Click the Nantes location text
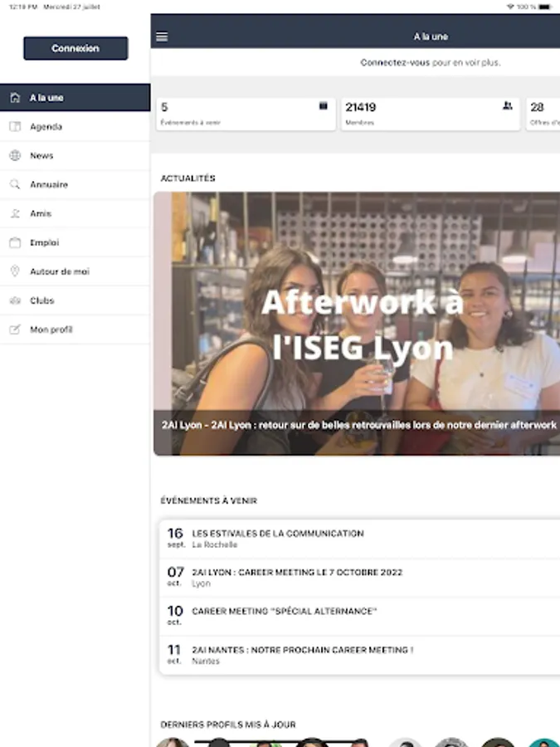This screenshot has width=560, height=747. tap(206, 662)
